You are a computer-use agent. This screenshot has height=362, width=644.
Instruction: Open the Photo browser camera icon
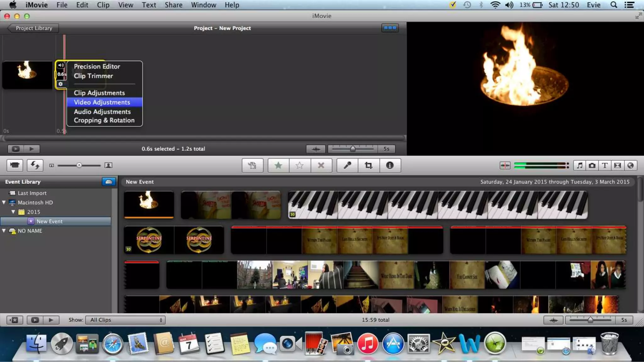point(592,165)
